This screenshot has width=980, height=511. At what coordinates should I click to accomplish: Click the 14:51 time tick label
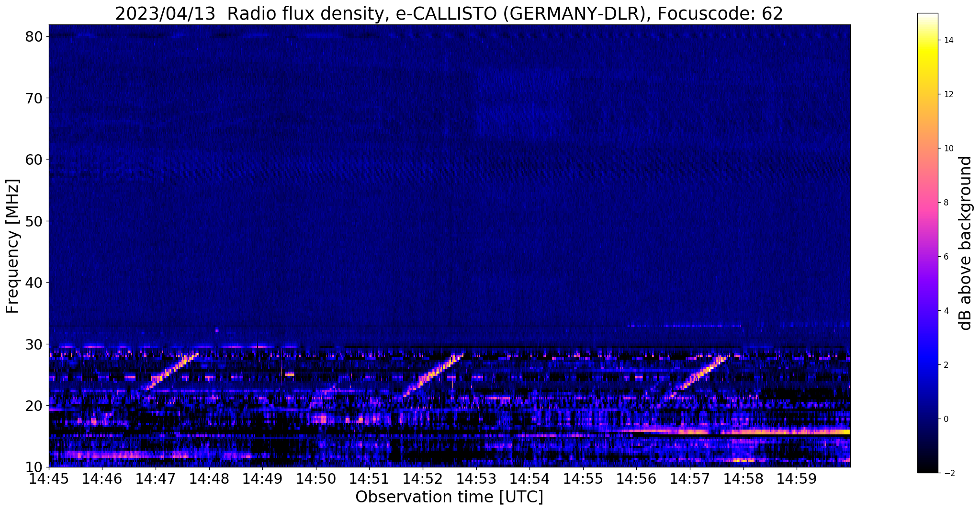pyautogui.click(x=369, y=479)
